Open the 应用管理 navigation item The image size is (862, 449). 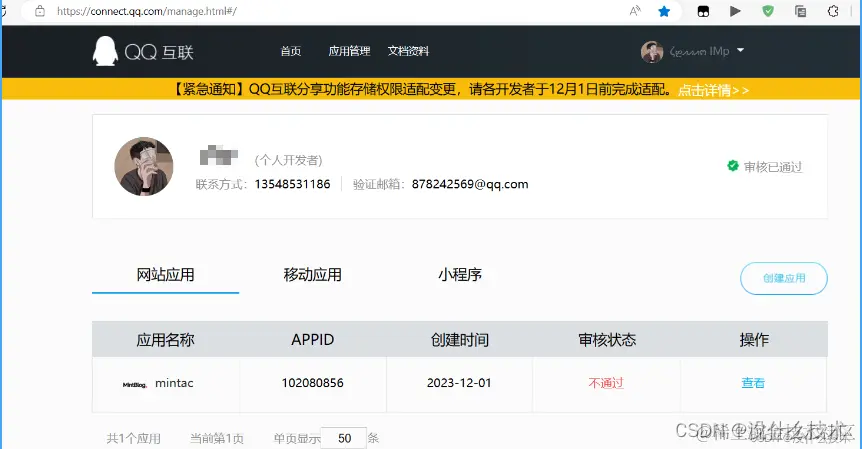[349, 51]
